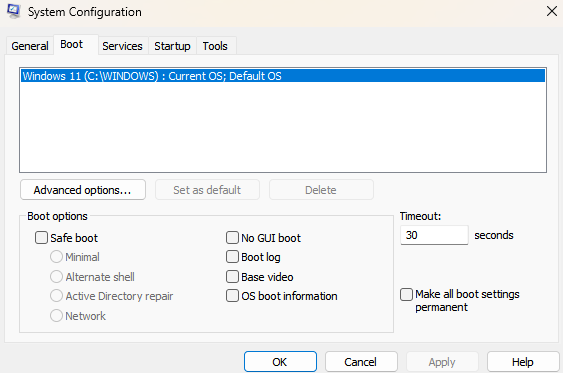
Task: Select the Network safe boot option
Action: click(56, 316)
